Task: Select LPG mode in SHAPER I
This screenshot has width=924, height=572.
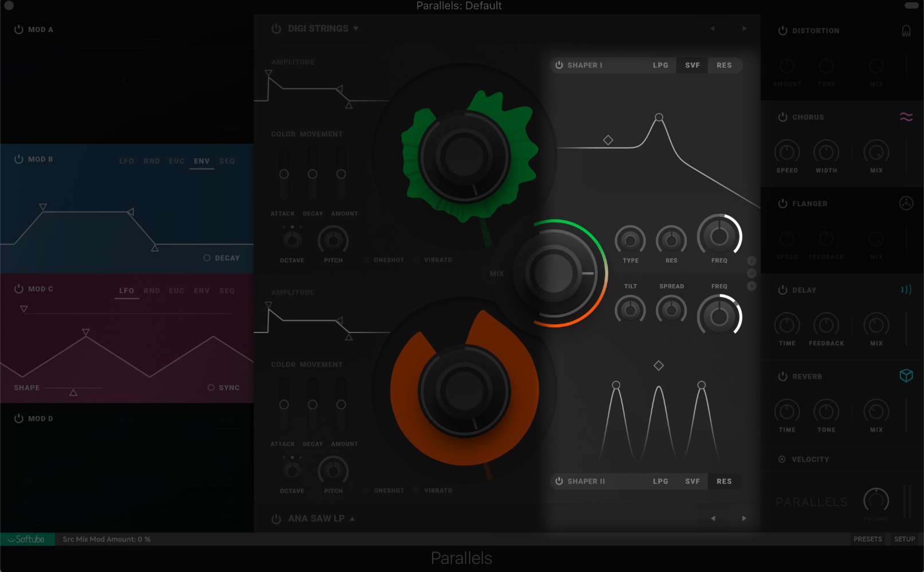Action: click(660, 65)
